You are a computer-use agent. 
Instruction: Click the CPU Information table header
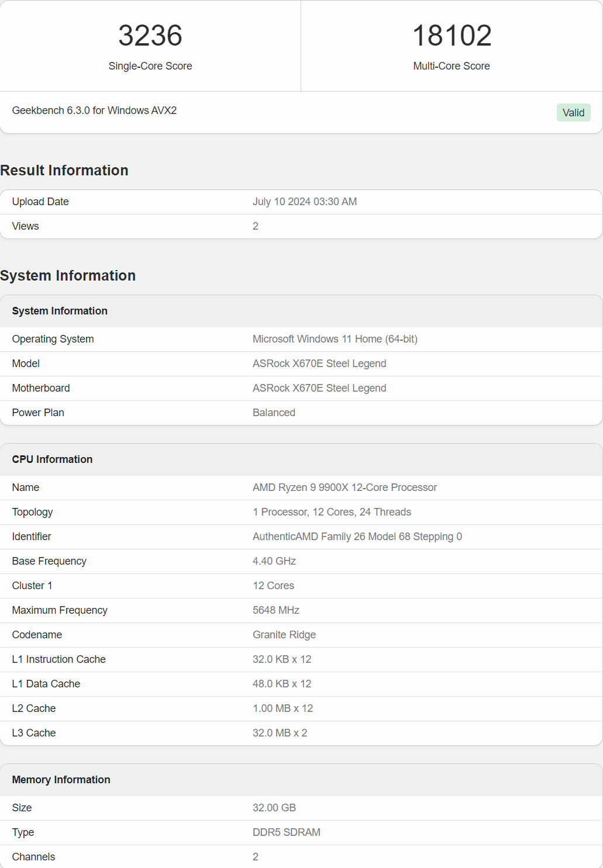pos(52,459)
